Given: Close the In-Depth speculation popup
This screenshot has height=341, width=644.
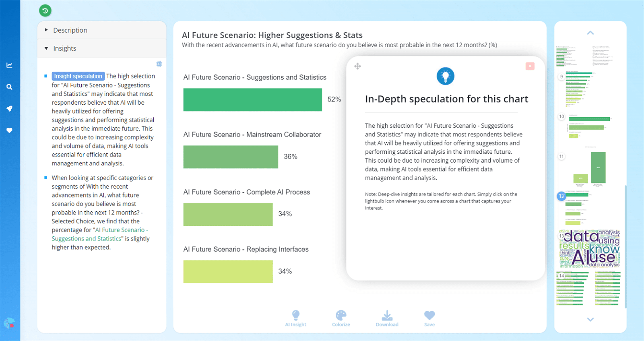Looking at the screenshot, I should 530,66.
